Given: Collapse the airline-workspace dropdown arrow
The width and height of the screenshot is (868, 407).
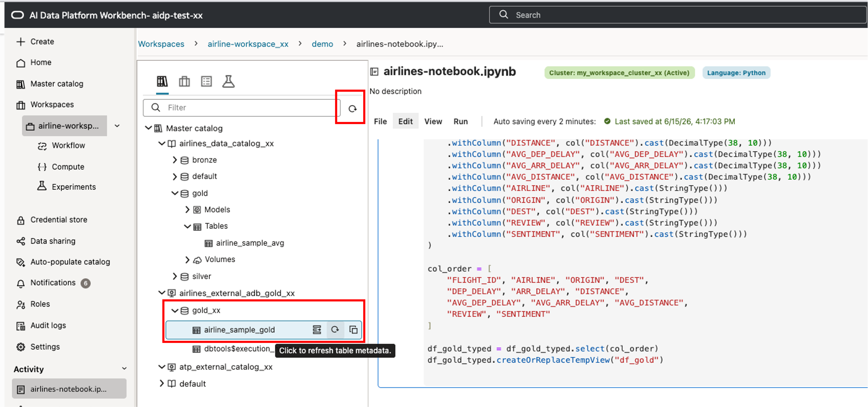Looking at the screenshot, I should pyautogui.click(x=117, y=126).
